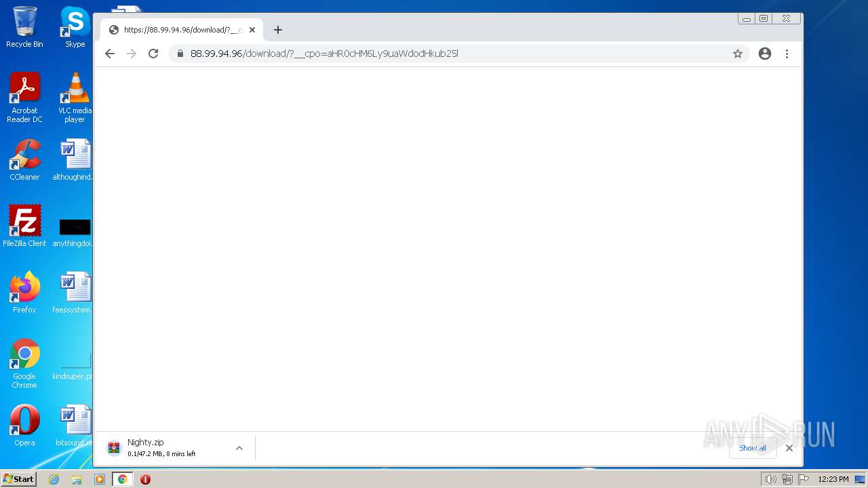This screenshot has width=868, height=488.
Task: Open a new tab with plus button
Action: point(277,30)
